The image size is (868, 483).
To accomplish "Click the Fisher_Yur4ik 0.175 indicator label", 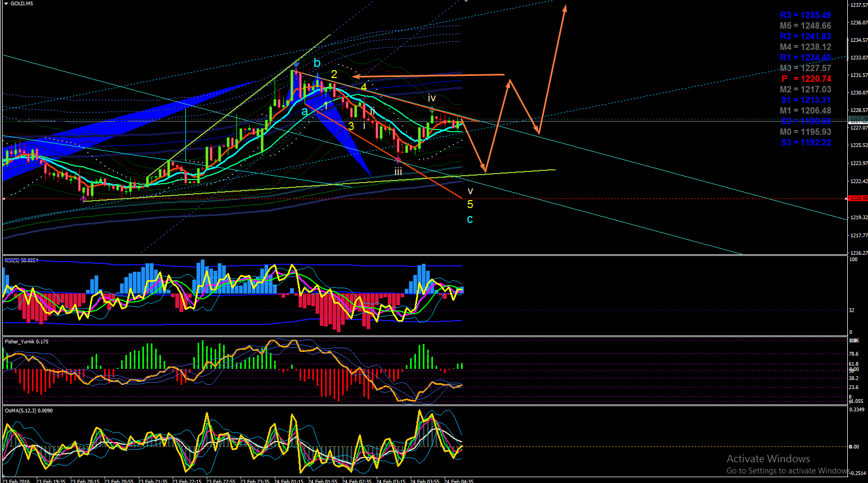I will (x=27, y=342).
